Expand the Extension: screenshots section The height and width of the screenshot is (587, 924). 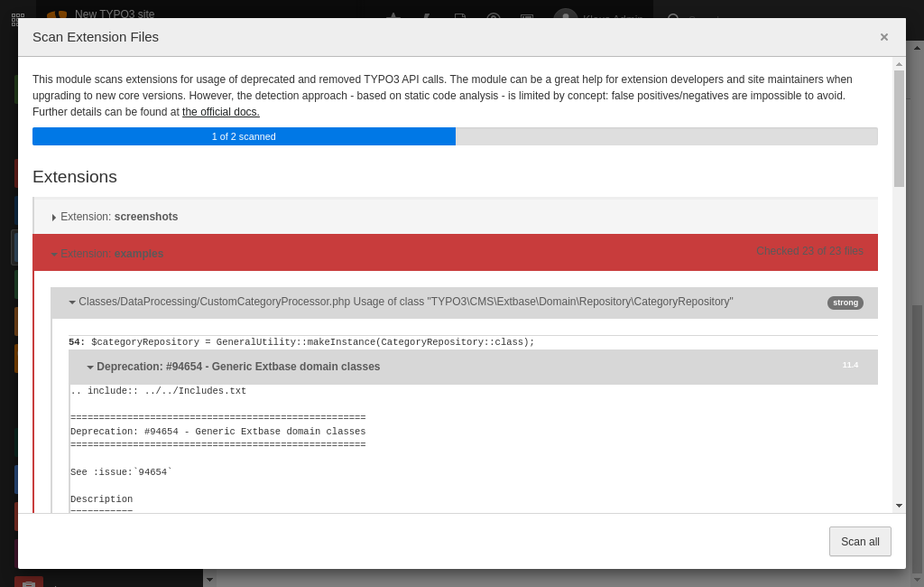[456, 217]
